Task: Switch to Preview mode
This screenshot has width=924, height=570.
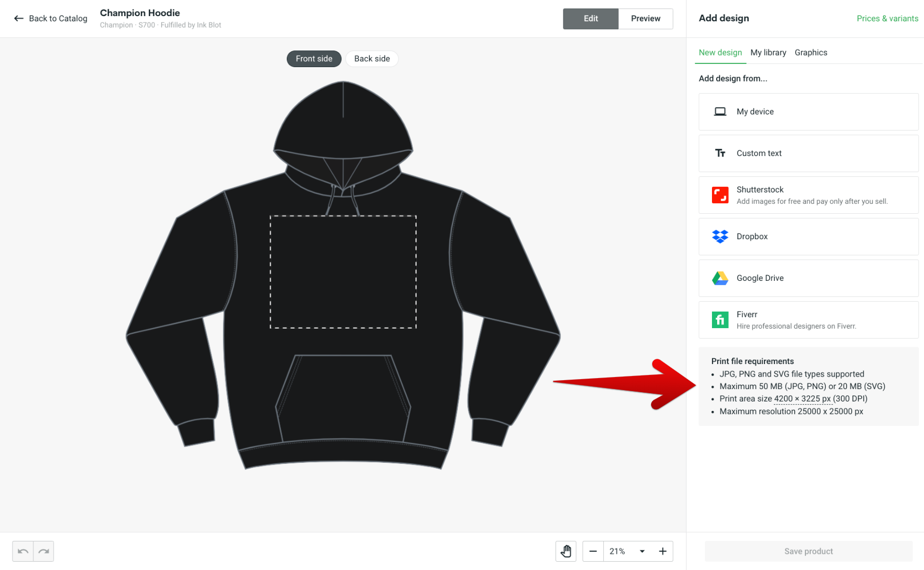Action: 645,19
